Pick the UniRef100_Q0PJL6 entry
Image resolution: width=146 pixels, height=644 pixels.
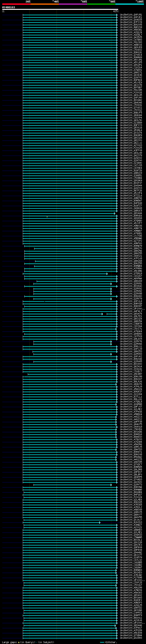(x=131, y=301)
